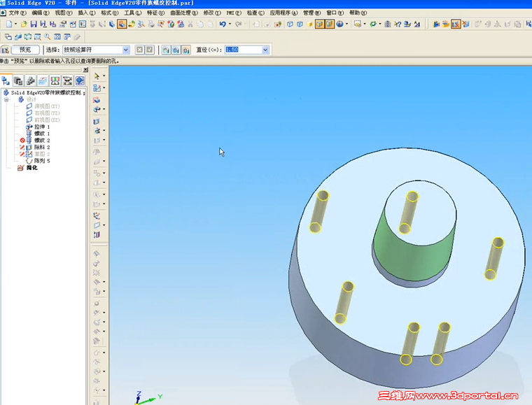
Task: Open the 工具(L) menu
Action: (133, 13)
